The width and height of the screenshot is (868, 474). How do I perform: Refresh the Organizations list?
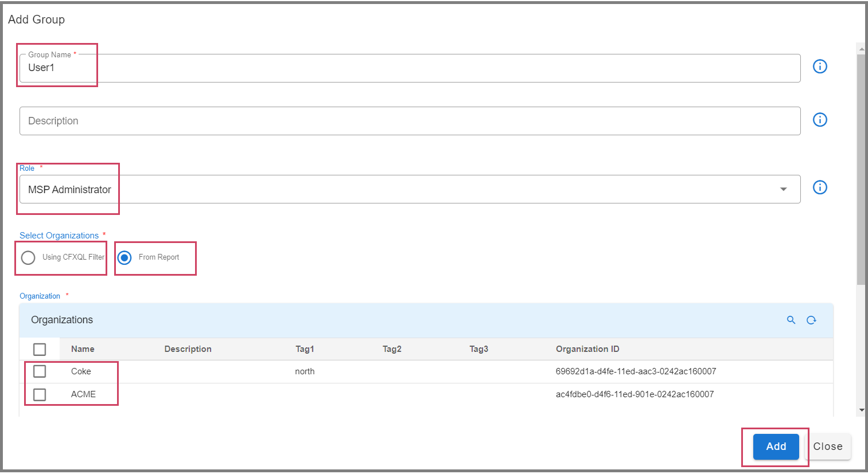(811, 320)
